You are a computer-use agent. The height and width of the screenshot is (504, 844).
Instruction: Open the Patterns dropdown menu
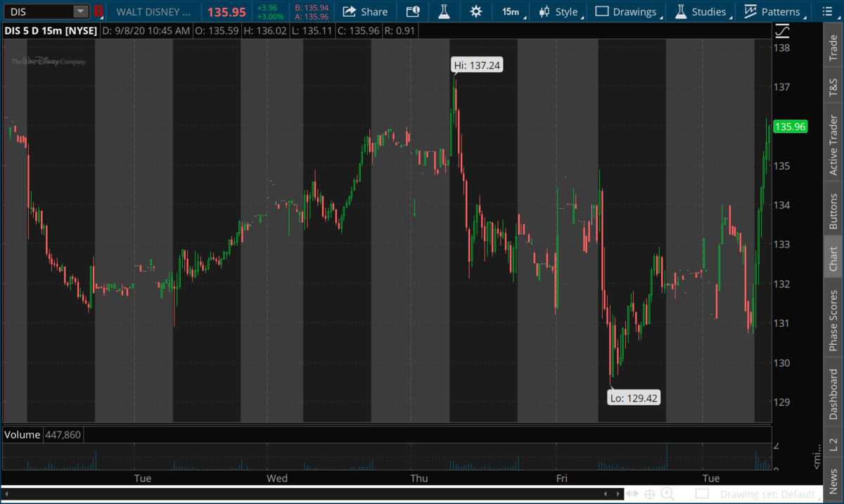click(773, 12)
